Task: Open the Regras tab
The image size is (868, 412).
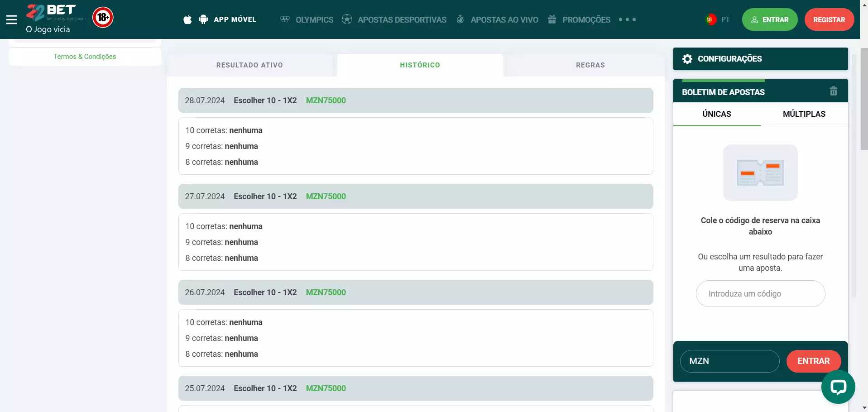Action: [x=590, y=65]
